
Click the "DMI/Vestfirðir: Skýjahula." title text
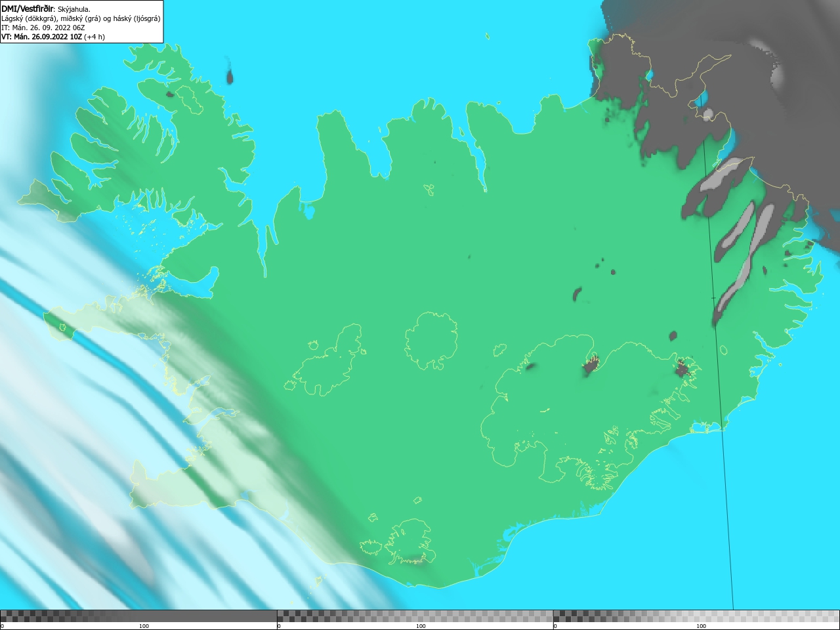click(x=46, y=9)
